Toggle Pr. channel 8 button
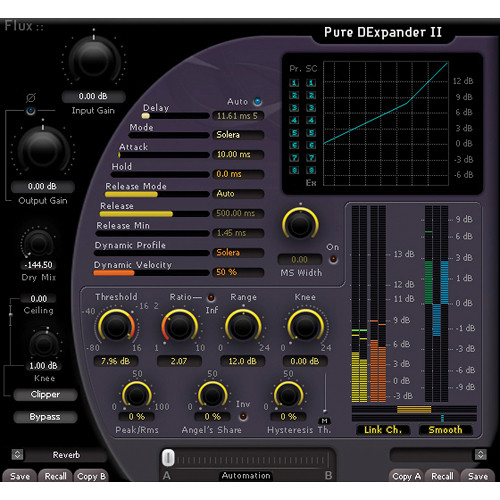 [294, 170]
